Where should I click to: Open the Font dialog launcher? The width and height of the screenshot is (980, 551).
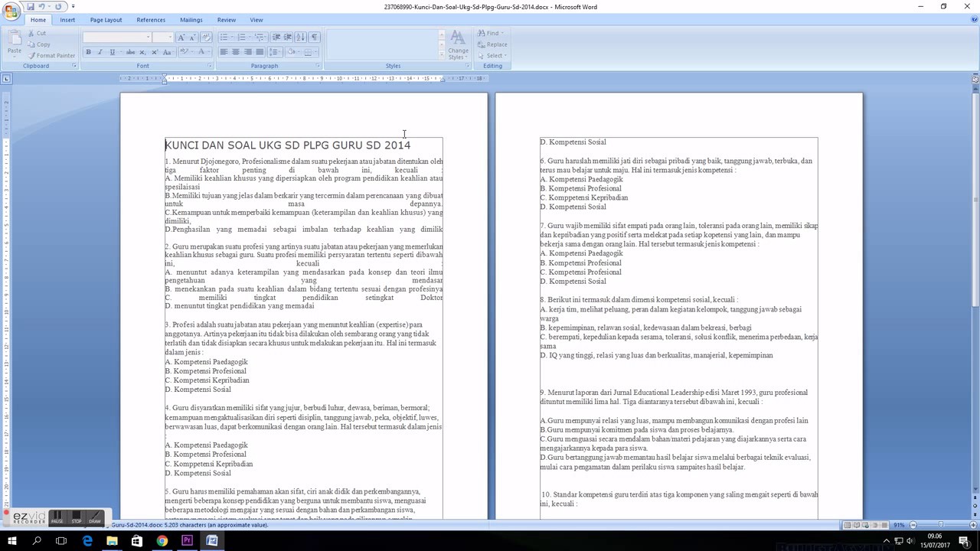[210, 66]
